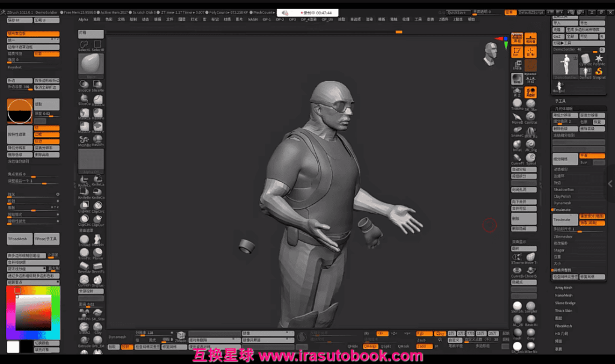Screen dimensions: 615x364
Task: Pick the SnakeHook brush
Action: coord(517,129)
